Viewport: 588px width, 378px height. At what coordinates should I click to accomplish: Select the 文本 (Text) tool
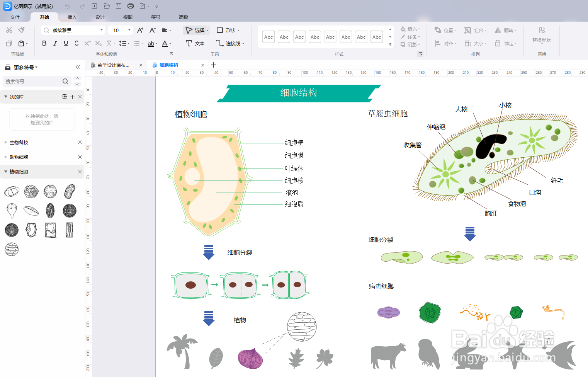point(195,43)
